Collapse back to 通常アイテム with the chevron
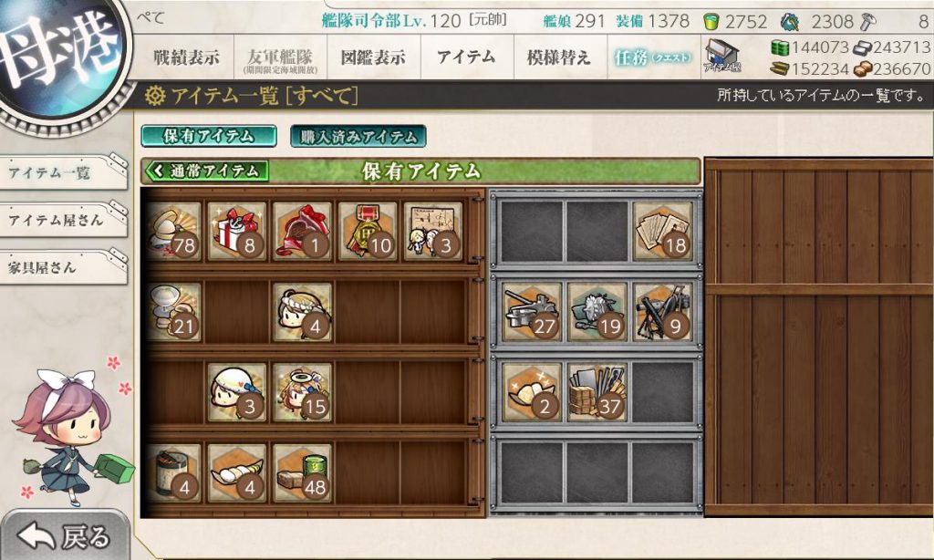The height and width of the screenshot is (560, 934). [206, 171]
